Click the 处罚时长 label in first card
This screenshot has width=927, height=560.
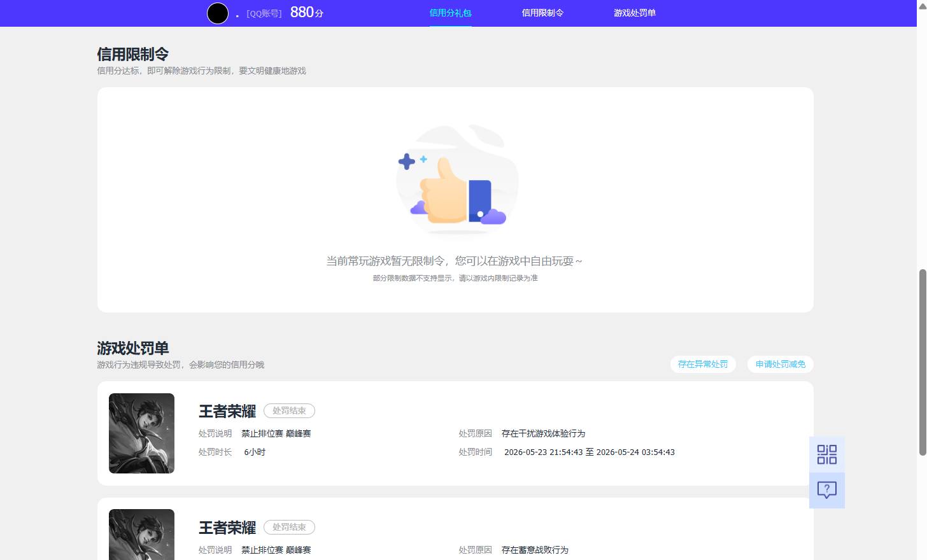tap(215, 452)
